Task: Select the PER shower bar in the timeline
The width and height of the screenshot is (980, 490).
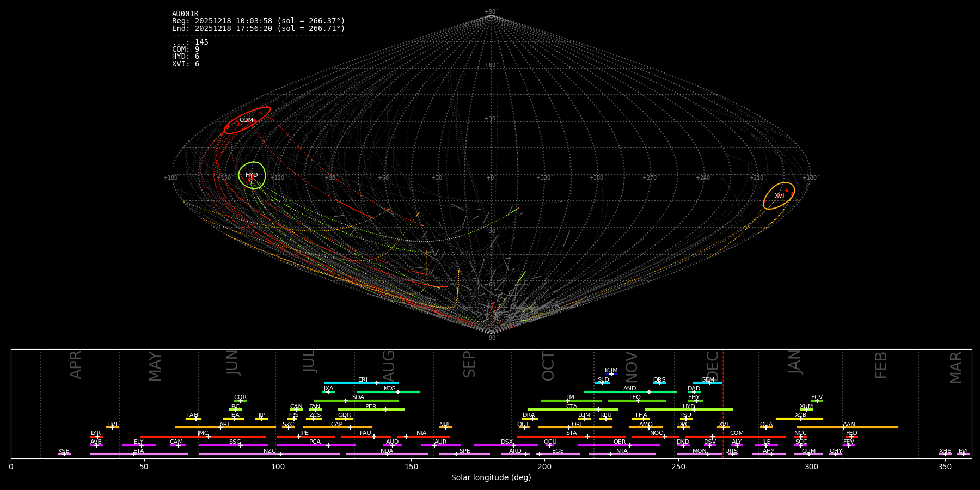Action: click(x=371, y=409)
